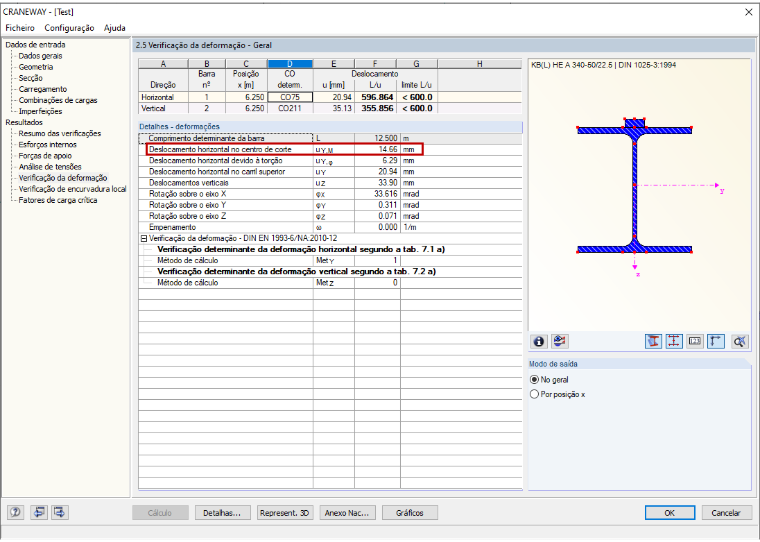
Task: Select the Horizontal direction row
Action: pos(331,97)
